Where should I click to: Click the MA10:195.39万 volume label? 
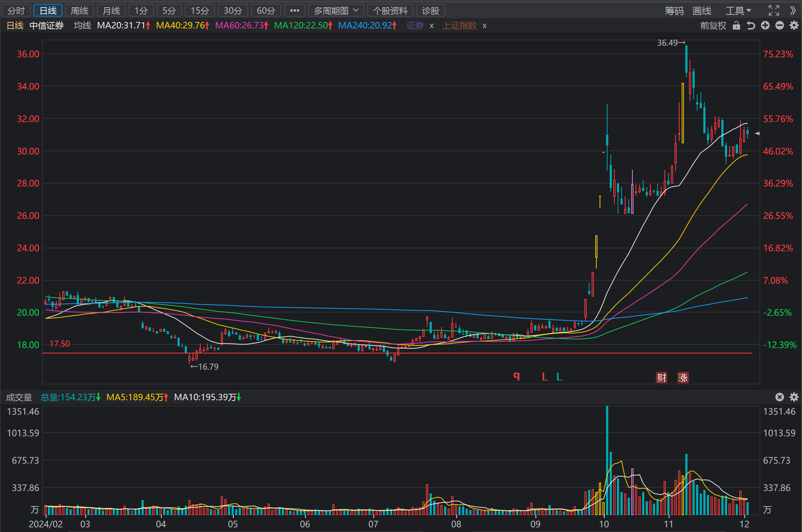207,397
